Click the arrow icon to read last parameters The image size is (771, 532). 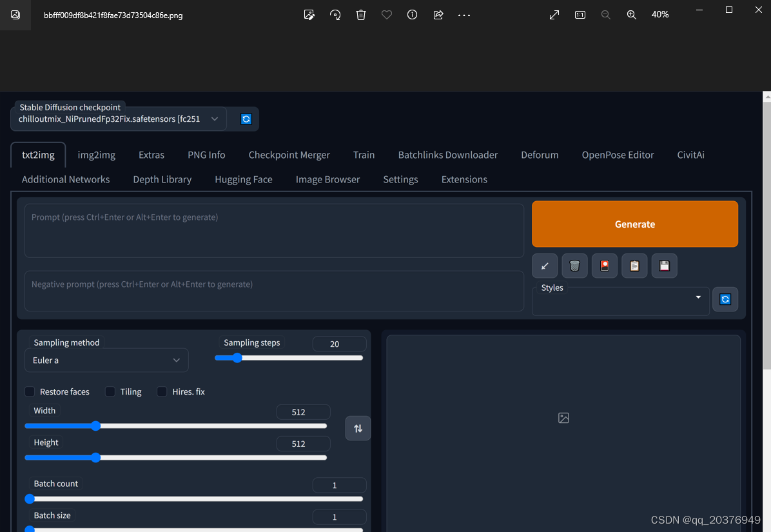(545, 266)
